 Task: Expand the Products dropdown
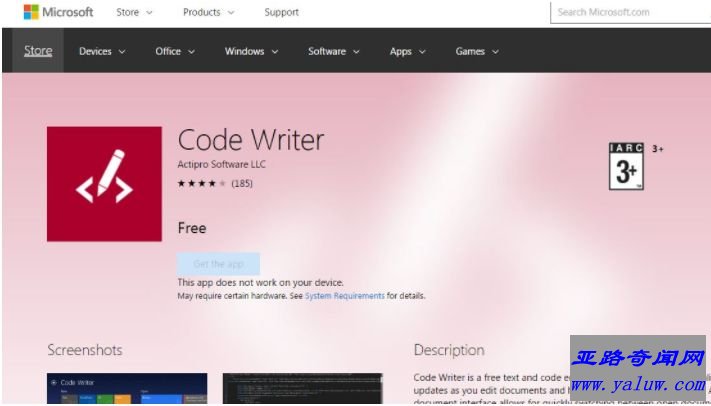coord(209,12)
